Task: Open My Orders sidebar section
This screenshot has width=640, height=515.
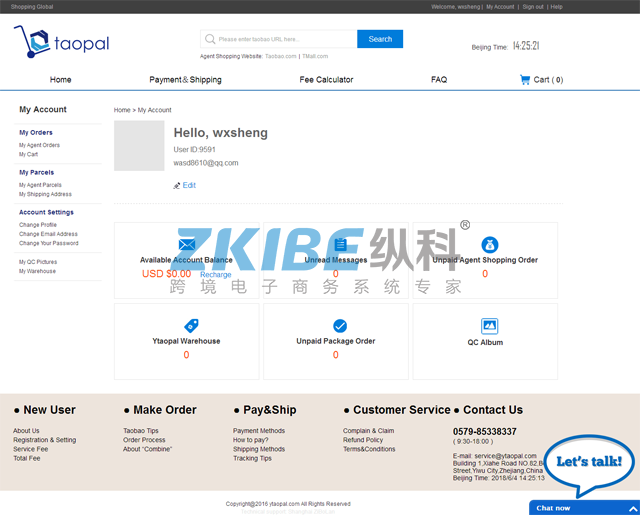Action: (36, 133)
